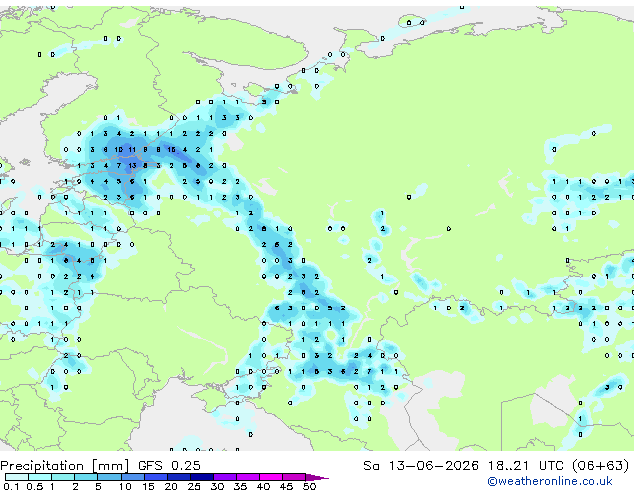The width and height of the screenshot is (634, 490).
Task: Click the 0.1–0.5 mm palest legend swatch
Action: 17,477
